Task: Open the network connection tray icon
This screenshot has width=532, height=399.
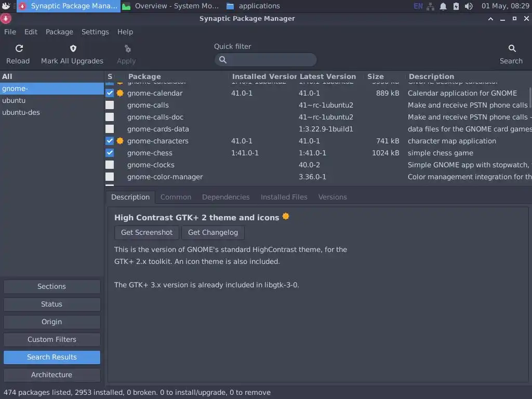Action: (x=430, y=6)
